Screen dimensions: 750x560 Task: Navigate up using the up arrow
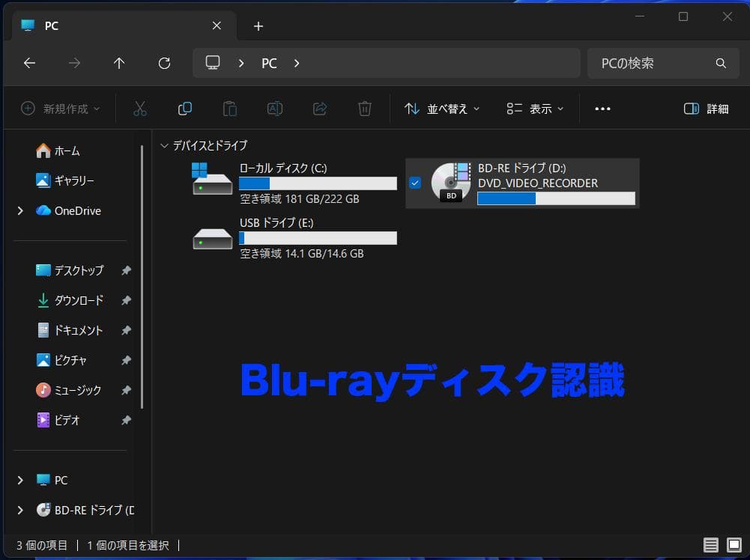(x=119, y=63)
